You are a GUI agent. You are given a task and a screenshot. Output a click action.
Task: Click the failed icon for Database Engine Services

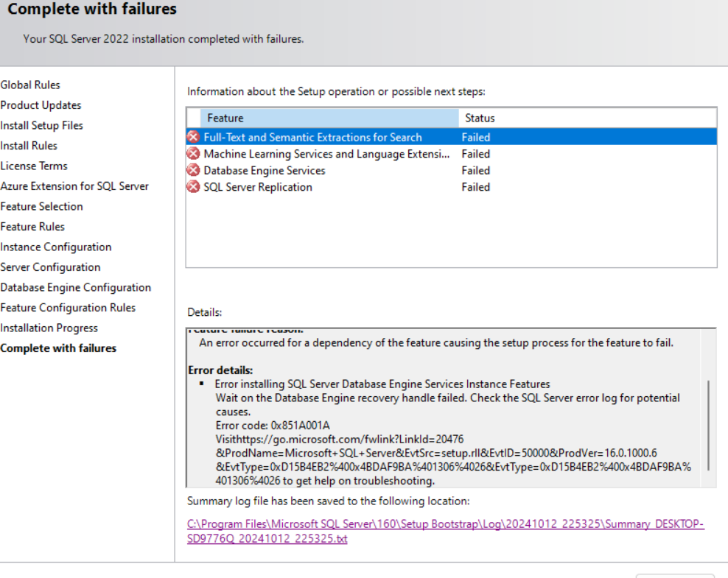193,170
